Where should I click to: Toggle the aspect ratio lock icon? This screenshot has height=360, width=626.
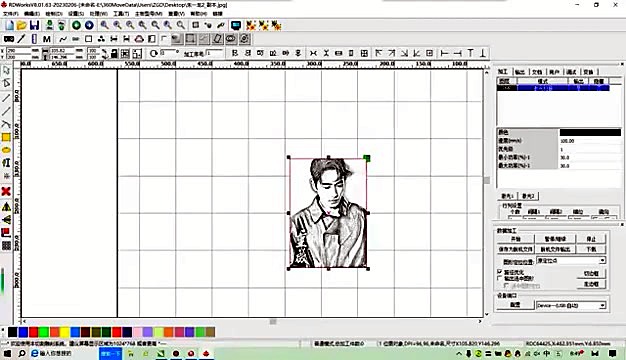click(x=114, y=53)
